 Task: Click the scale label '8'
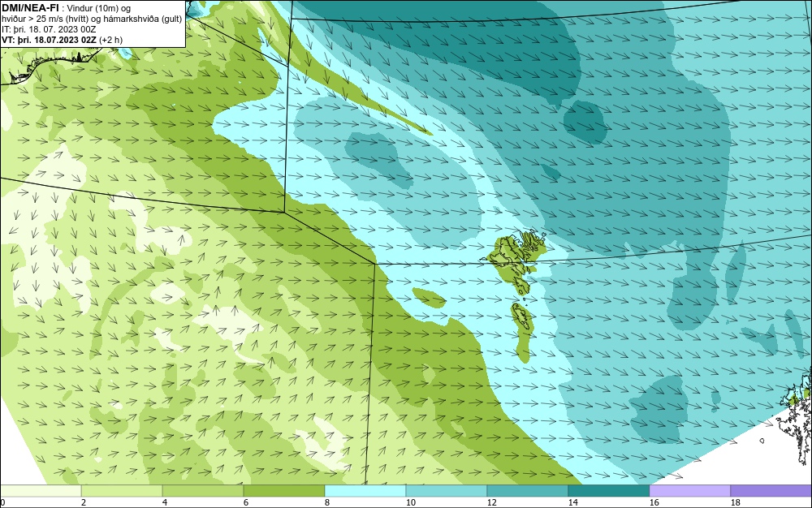pos(326,502)
